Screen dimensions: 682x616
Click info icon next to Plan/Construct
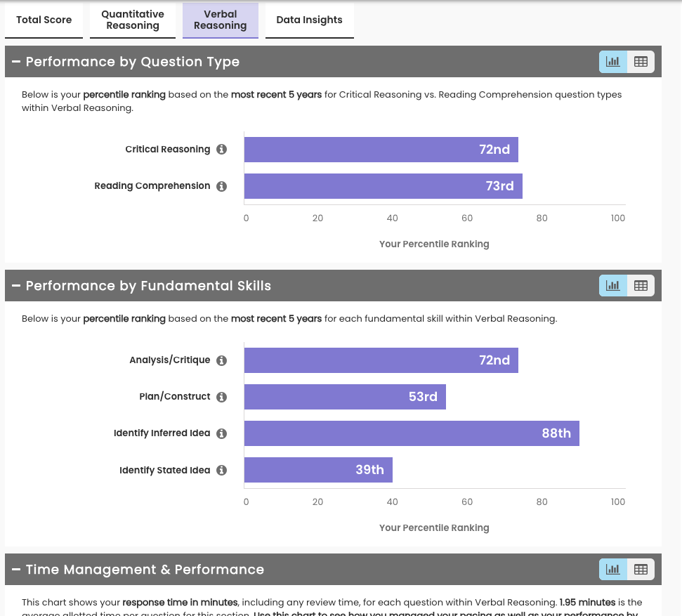(222, 397)
